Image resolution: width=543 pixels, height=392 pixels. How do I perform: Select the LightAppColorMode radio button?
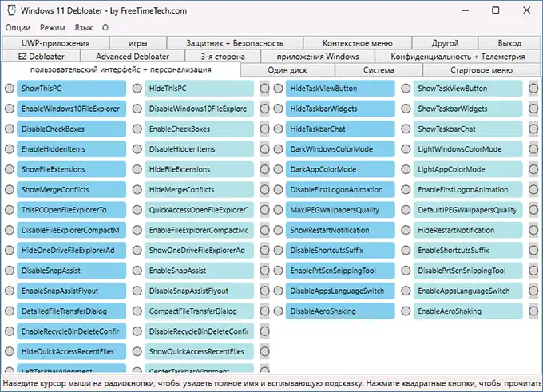tap(406, 169)
